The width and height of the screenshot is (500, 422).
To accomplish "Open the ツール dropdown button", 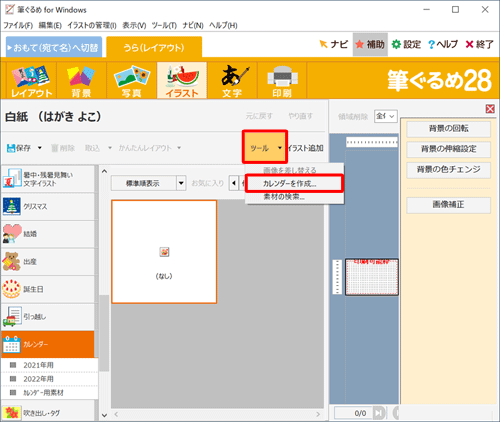I will click(265, 147).
